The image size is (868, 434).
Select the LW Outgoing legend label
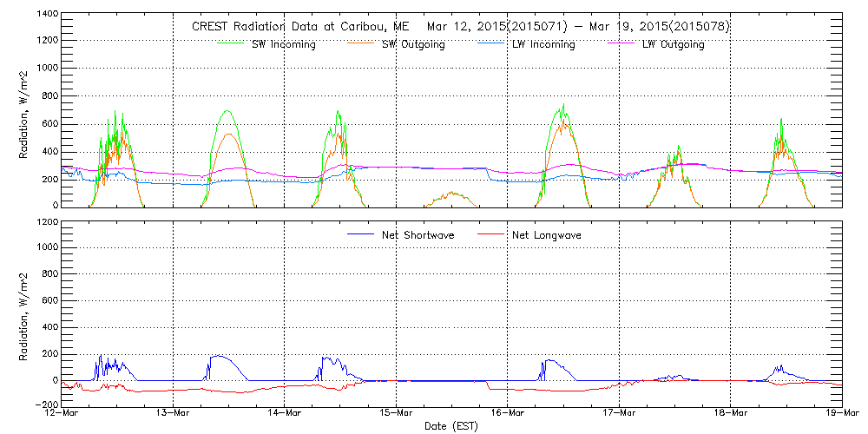pyautogui.click(x=673, y=44)
